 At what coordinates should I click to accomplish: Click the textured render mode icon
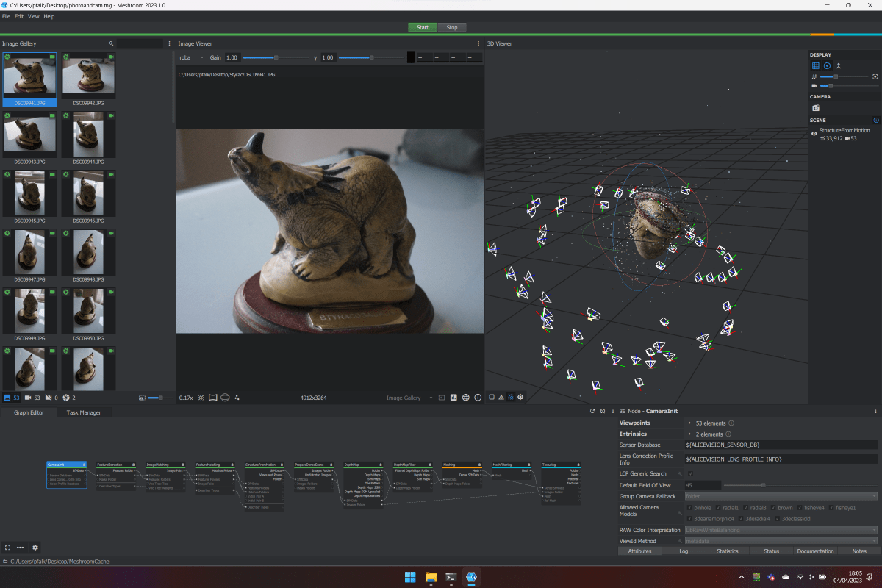512,397
